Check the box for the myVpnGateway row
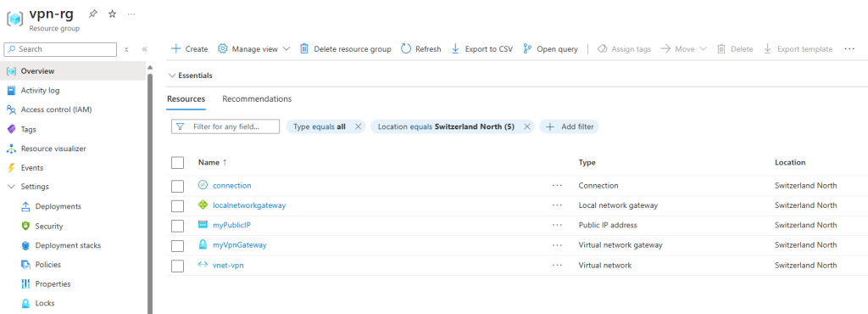868x314 pixels. click(177, 246)
